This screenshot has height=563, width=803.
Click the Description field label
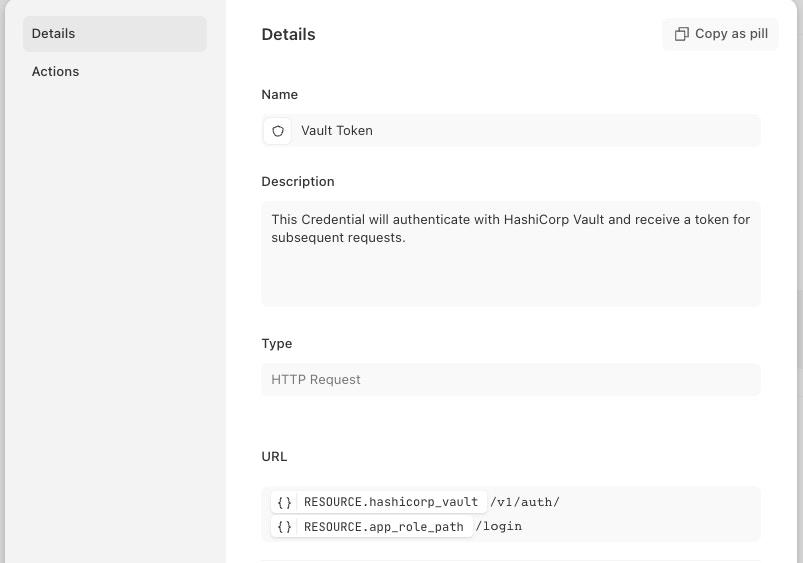click(297, 182)
